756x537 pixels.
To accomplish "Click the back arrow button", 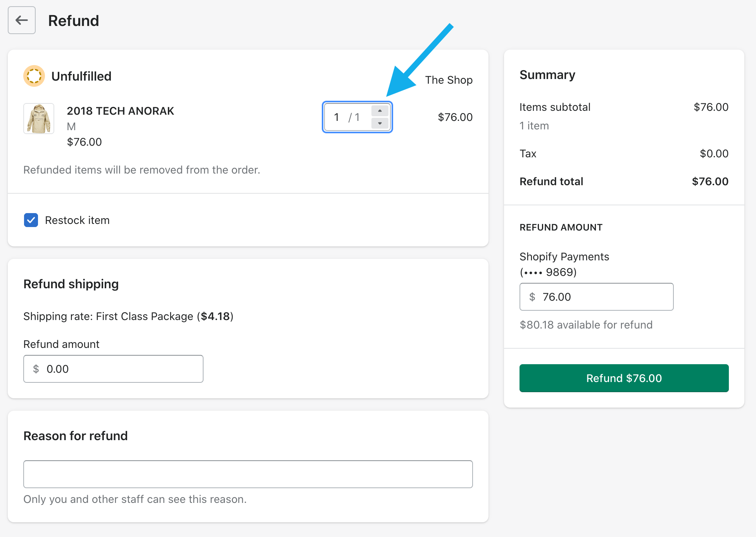I will (x=22, y=20).
